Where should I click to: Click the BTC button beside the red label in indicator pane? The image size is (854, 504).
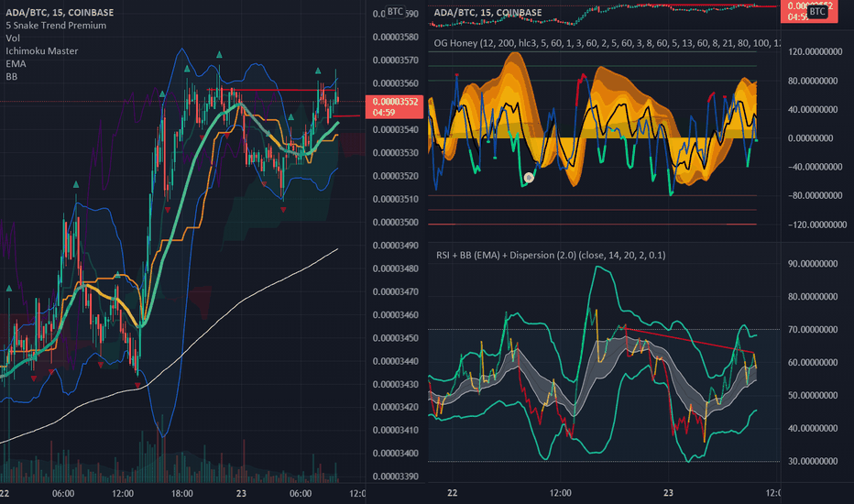pos(817,11)
